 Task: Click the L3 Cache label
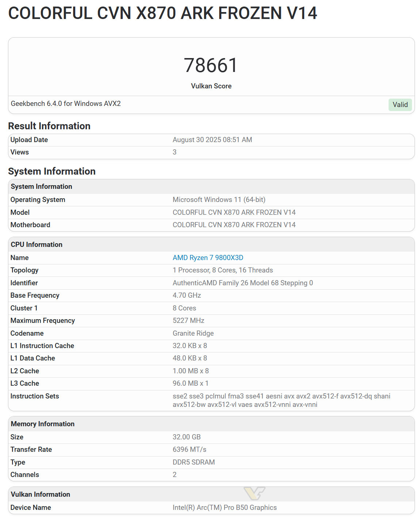[x=25, y=383]
